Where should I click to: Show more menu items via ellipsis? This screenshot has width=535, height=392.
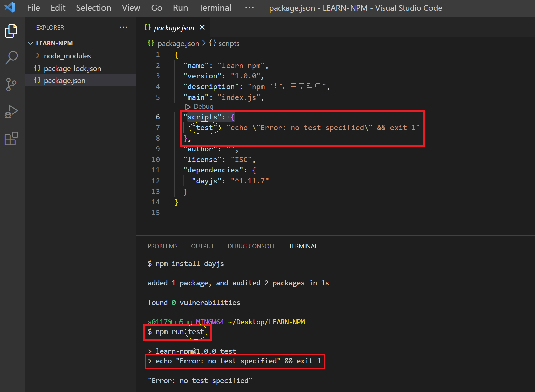(249, 8)
